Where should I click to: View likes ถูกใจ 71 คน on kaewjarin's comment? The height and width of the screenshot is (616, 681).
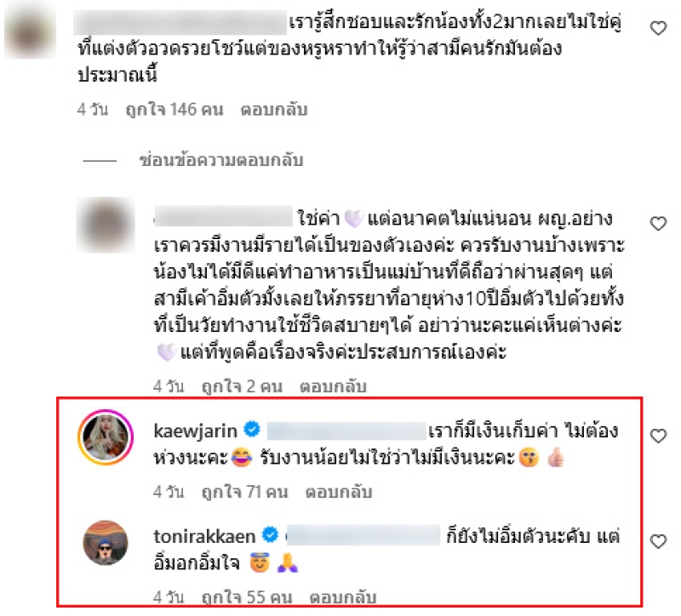point(245,492)
